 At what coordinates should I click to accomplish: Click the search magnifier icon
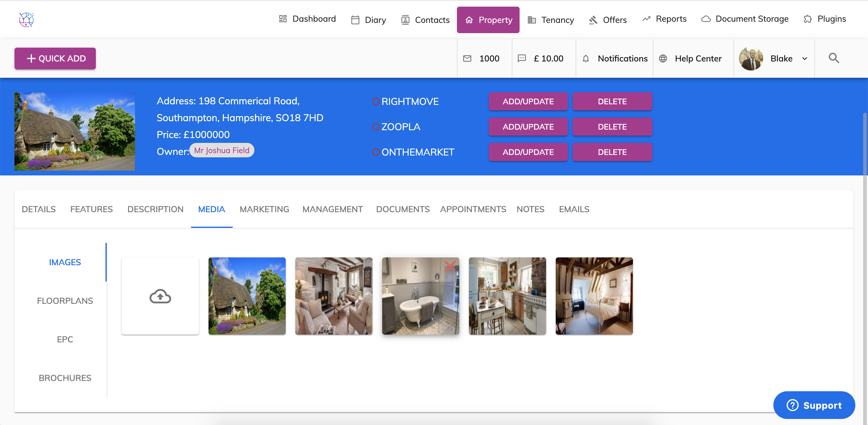(x=834, y=58)
